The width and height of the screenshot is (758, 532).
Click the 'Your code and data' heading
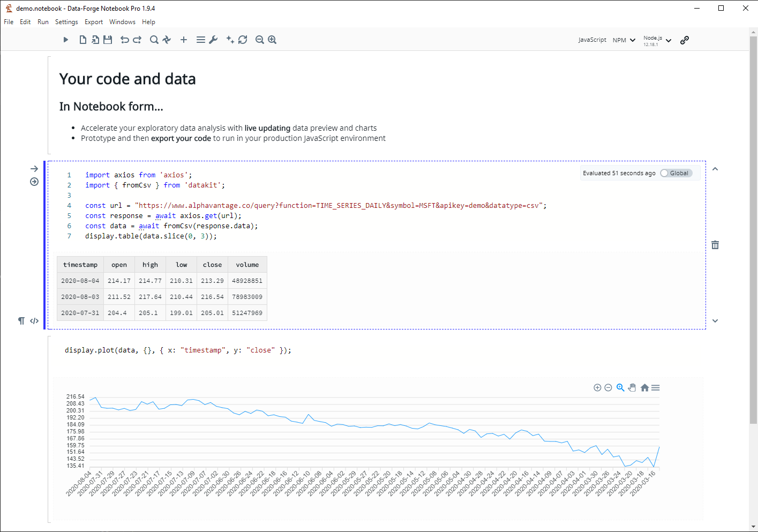127,79
